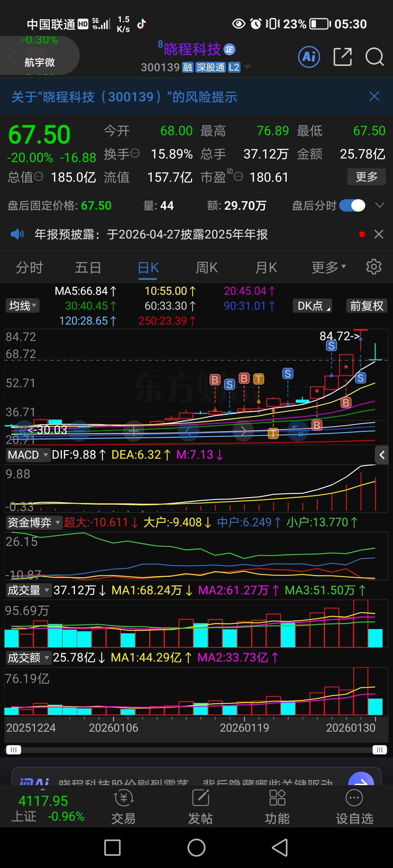This screenshot has width=393, height=868.
Task: Tap the share/export icon
Action: [342, 57]
